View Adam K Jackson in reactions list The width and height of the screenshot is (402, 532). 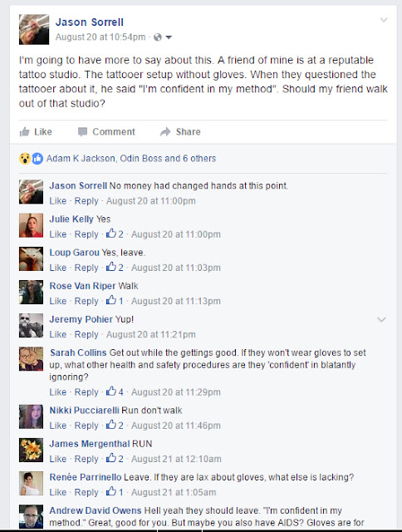(81, 159)
